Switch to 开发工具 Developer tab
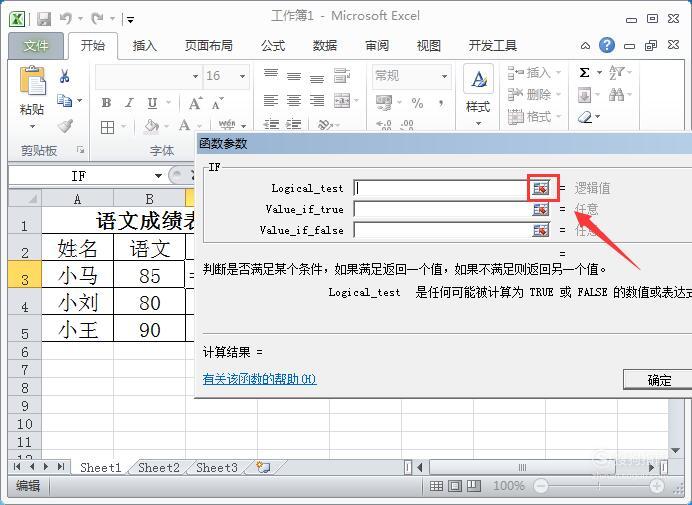Viewport: 692px width, 505px height. [493, 45]
